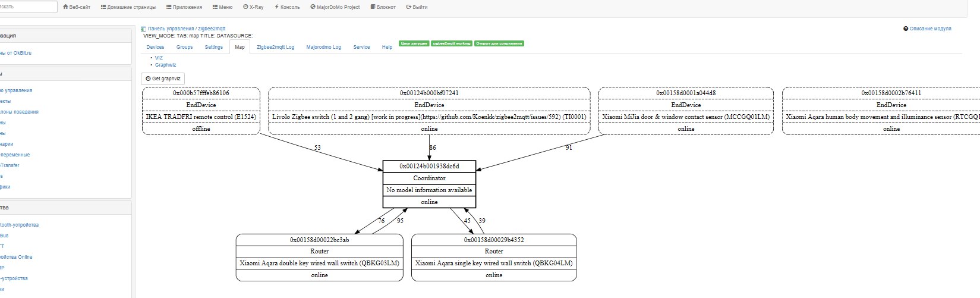Viewport: 980px width, 298px height.
Task: Select node address 0x00158d0001a044d8
Action: click(x=686, y=93)
